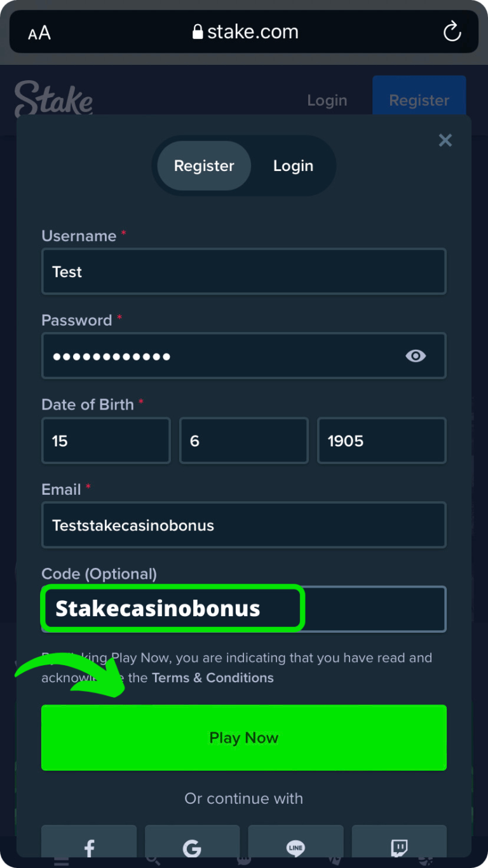This screenshot has height=868, width=488.
Task: Select the Register tab
Action: 203,165
